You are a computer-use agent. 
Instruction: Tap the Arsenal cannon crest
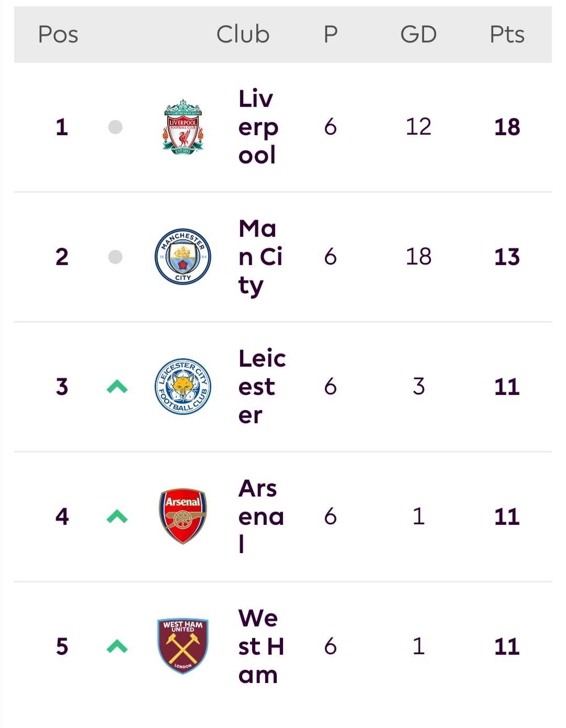(183, 516)
